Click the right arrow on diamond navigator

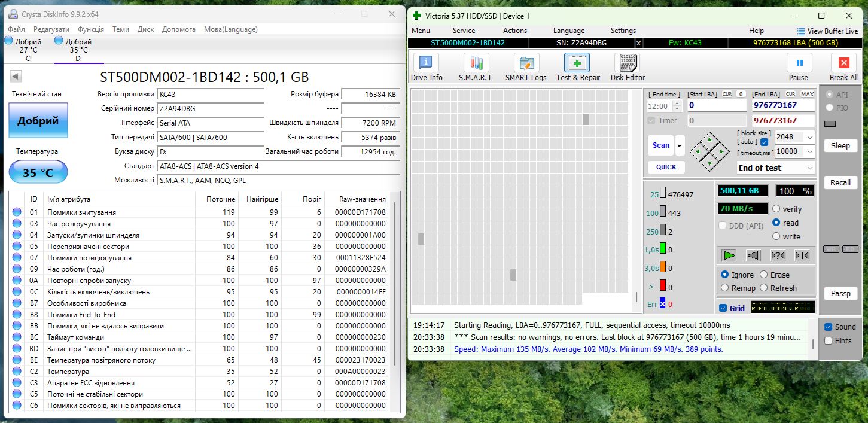point(720,151)
